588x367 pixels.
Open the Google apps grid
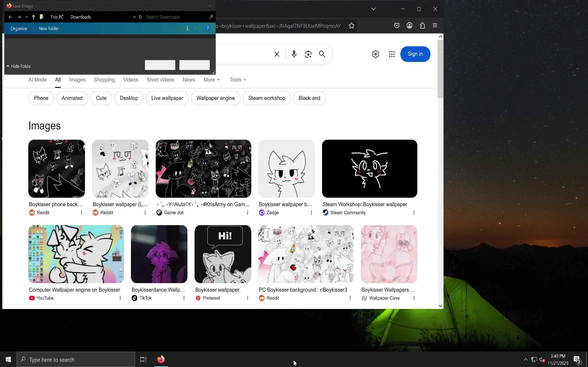coord(391,54)
